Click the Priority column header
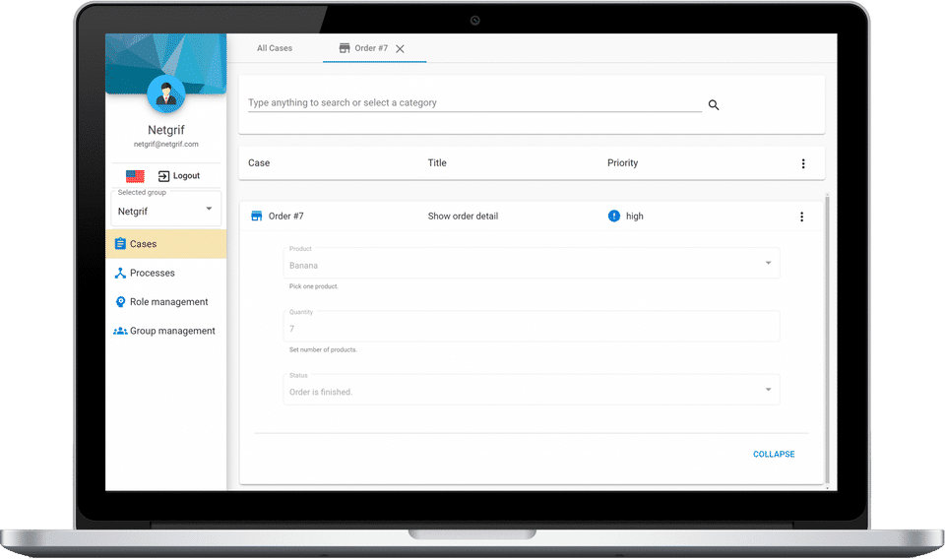This screenshot has width=945, height=560. coord(622,162)
